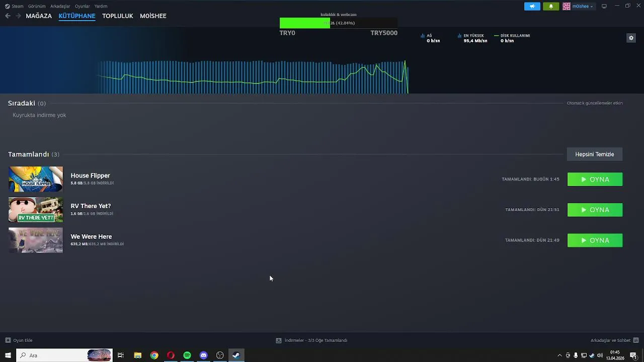
Task: Click TAMAMLANDI: DÜN 21:49 text
Action: tap(532, 240)
